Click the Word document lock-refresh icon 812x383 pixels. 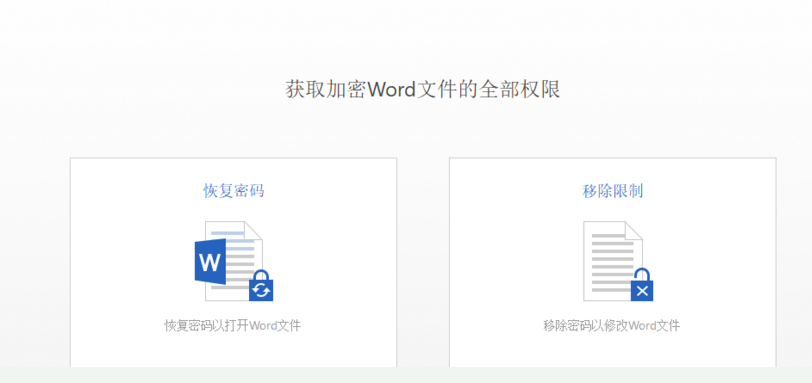click(x=234, y=261)
